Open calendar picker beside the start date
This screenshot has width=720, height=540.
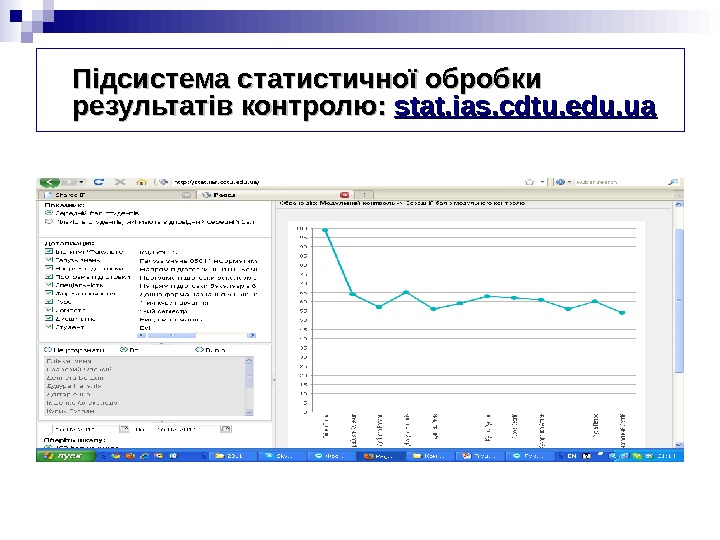coord(124,429)
